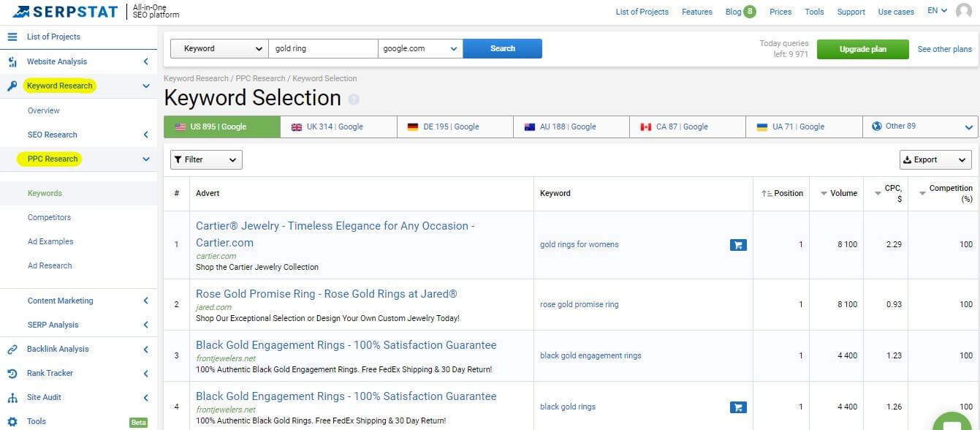Click the Backlink Analysis chain icon
980x430 pixels.
point(12,349)
